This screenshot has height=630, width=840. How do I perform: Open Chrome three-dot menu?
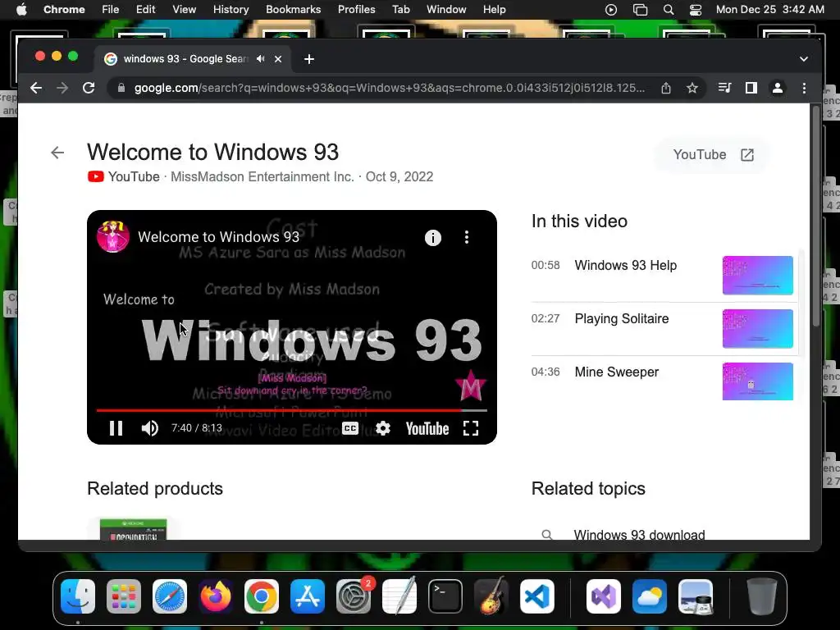click(x=804, y=88)
